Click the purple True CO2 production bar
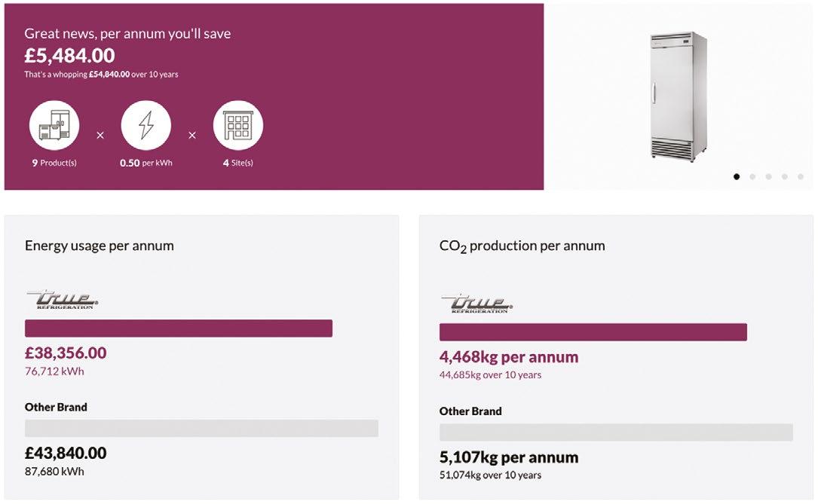The height and width of the screenshot is (504, 818). click(593, 332)
